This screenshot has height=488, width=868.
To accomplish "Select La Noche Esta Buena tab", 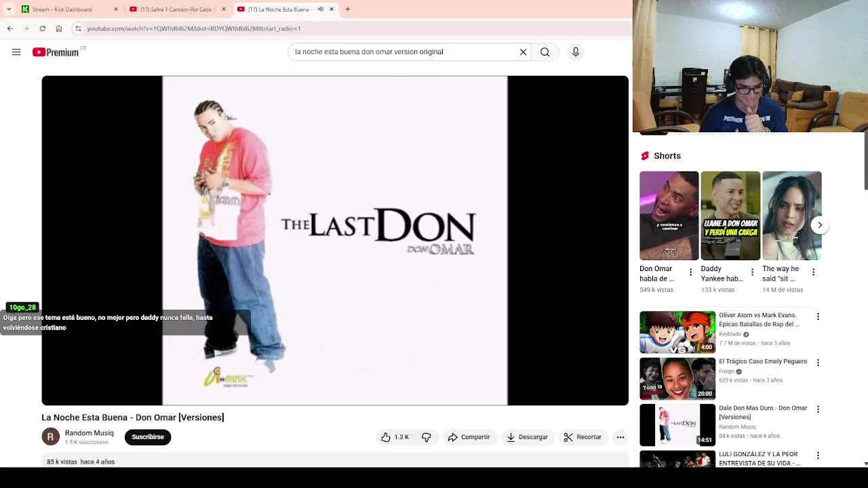I will pyautogui.click(x=278, y=9).
